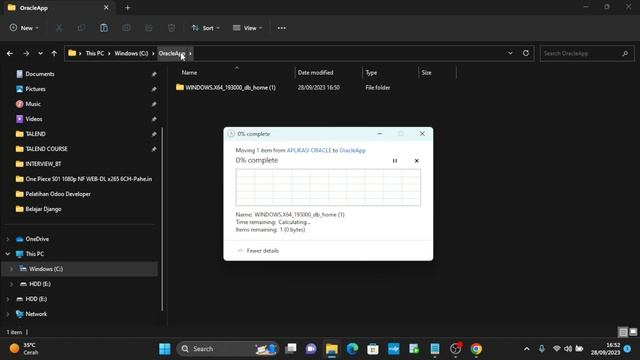Minimize the 0% complete dialog
The width and height of the screenshot is (640, 360).
(380, 134)
